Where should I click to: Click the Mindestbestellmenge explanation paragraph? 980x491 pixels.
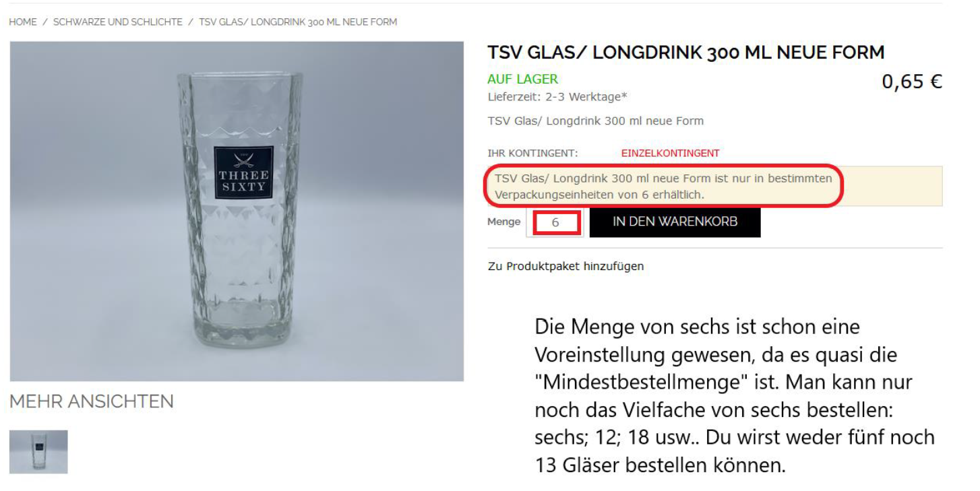(x=735, y=396)
